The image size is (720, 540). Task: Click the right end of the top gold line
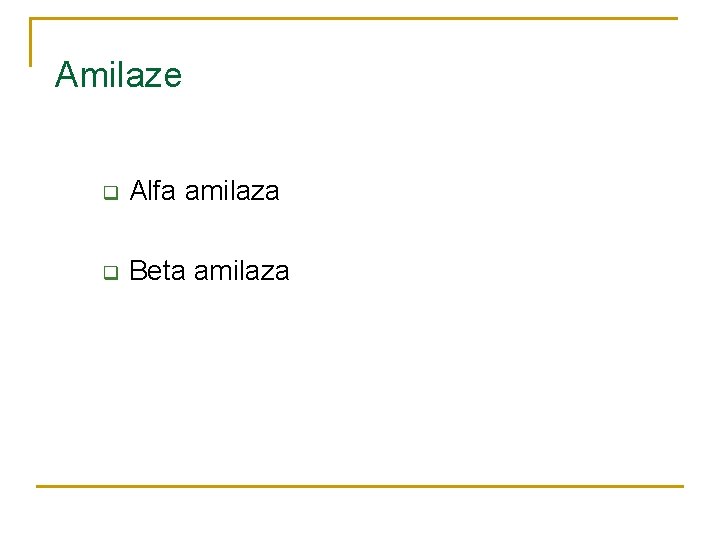click(x=675, y=18)
